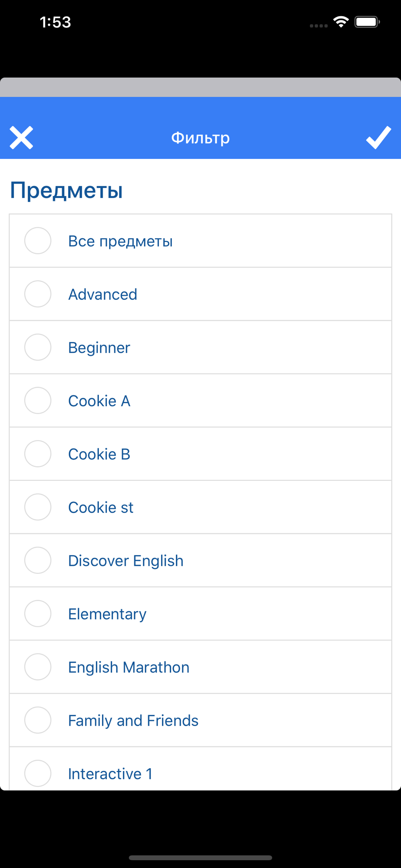Tap the 'Все предметы' label text
Screen dimensions: 401x868
click(121, 241)
